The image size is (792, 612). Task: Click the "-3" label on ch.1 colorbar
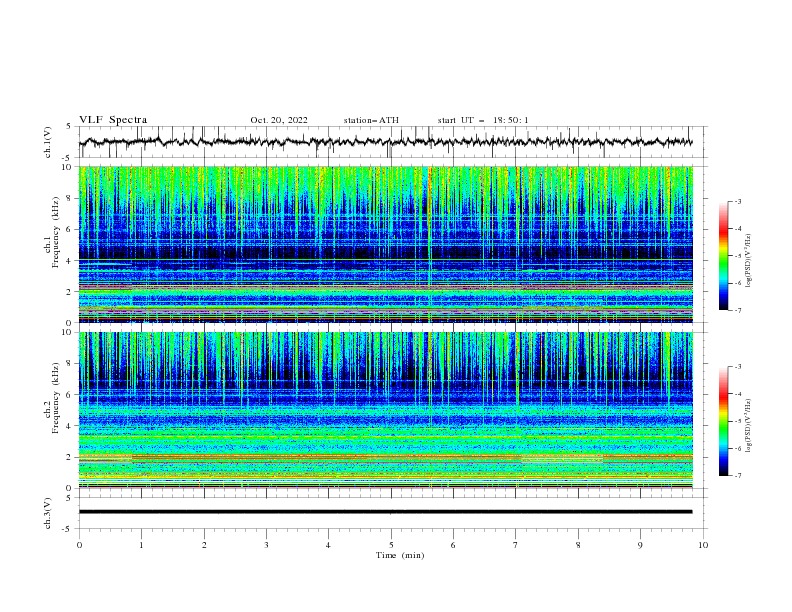[737, 201]
